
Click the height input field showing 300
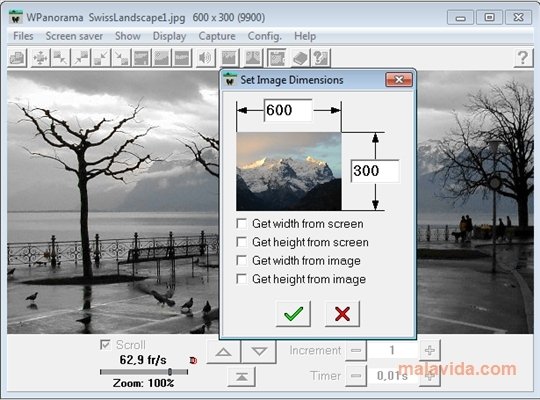pos(375,171)
